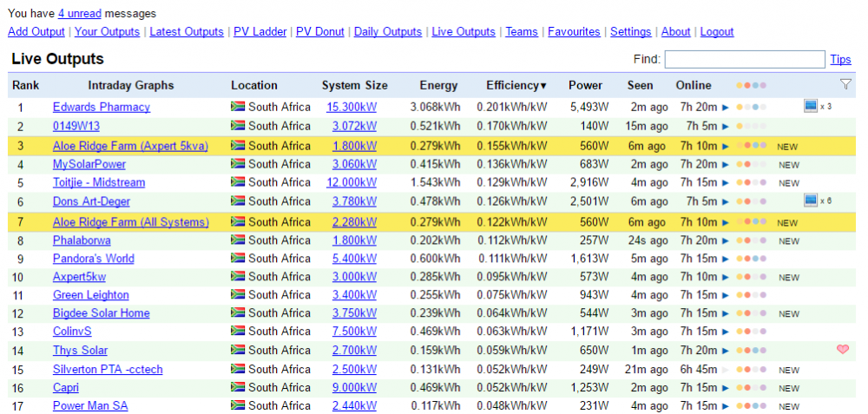Viewport: 868px width, 414px height.
Task: Sort table by System Size header
Action: 355,85
